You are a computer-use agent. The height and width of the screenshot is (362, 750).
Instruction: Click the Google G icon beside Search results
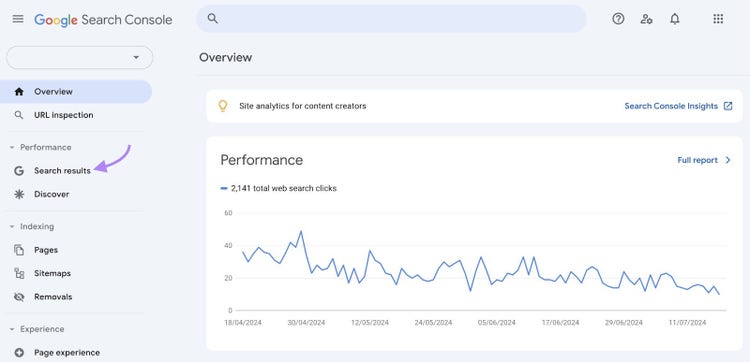tap(19, 171)
